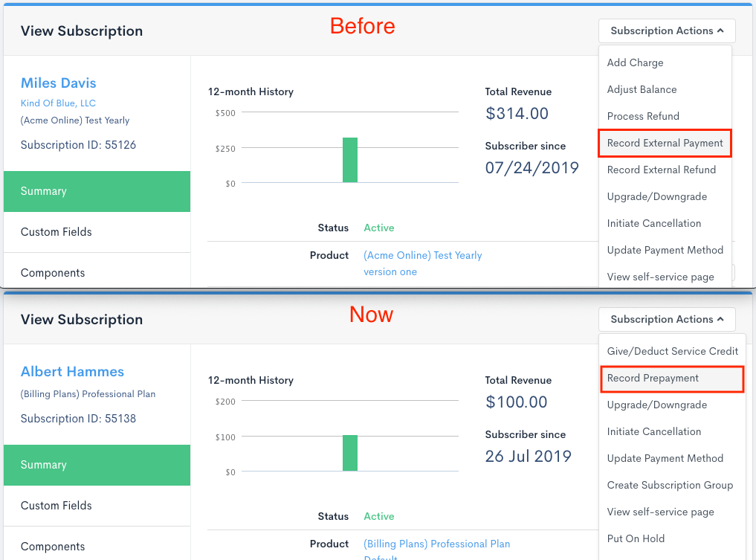Collapse the lower Subscription Actions dropdown
756x560 pixels.
667,319
